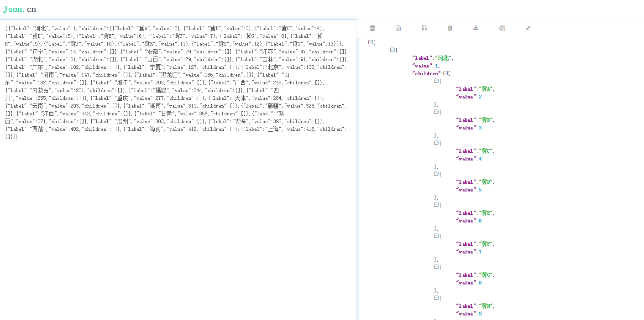Collapse the children array of 河北

(x=445, y=73)
